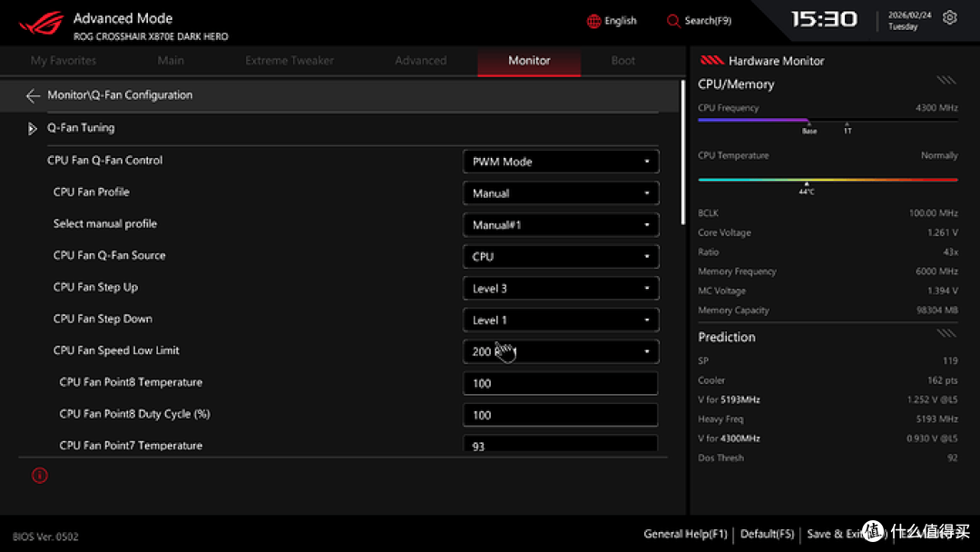Switch to My Favorites tab
The width and height of the screenshot is (980, 552).
pos(64,61)
